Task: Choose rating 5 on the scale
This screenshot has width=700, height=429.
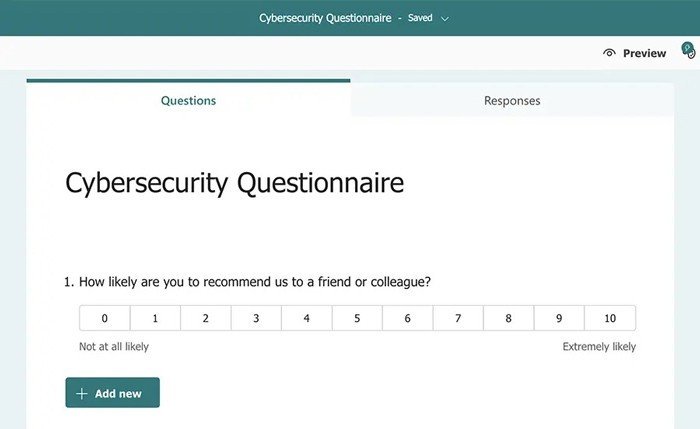Action: tap(357, 318)
